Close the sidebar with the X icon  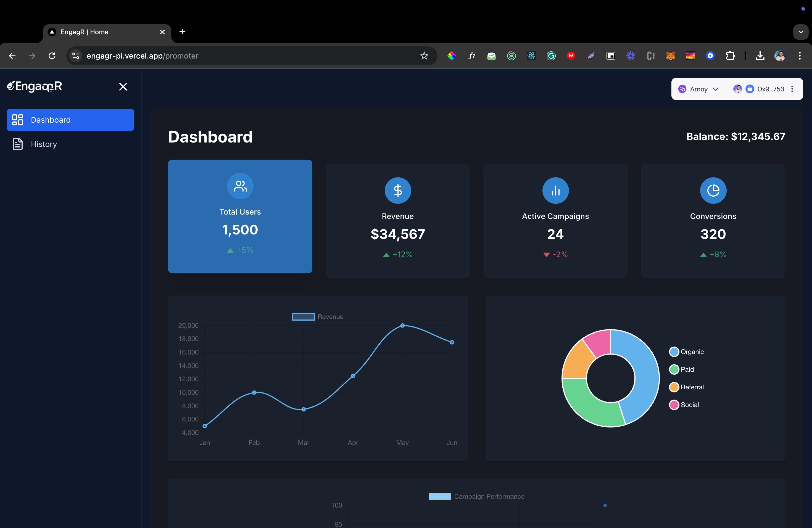click(x=123, y=87)
